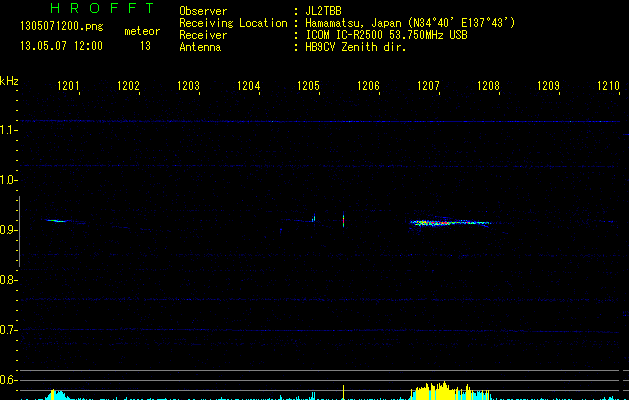The image size is (629, 400).
Task: Click the 1207 time marker
Action: pyautogui.click(x=428, y=87)
